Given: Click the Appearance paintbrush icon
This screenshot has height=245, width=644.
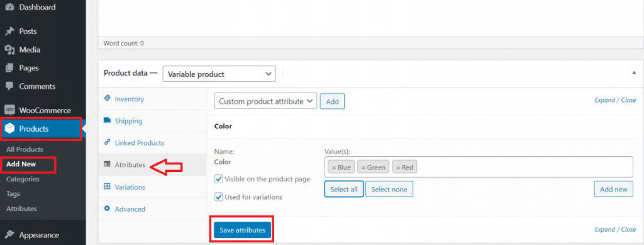Looking at the screenshot, I should point(9,235).
